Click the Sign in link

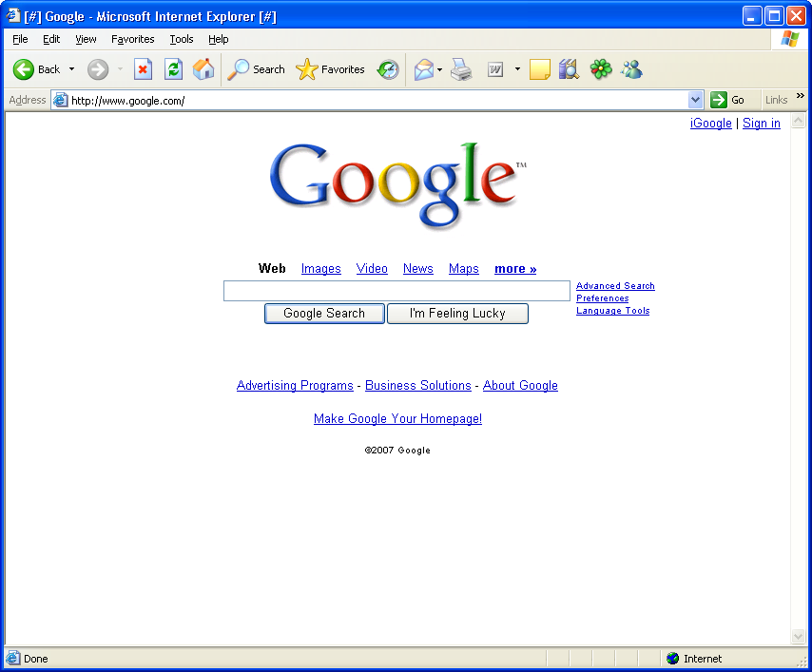[x=762, y=124]
